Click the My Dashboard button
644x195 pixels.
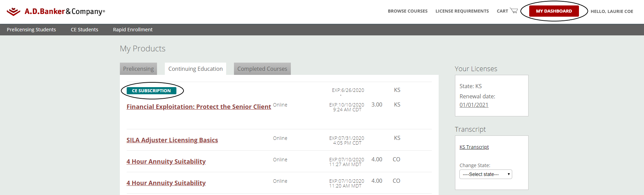554,11
